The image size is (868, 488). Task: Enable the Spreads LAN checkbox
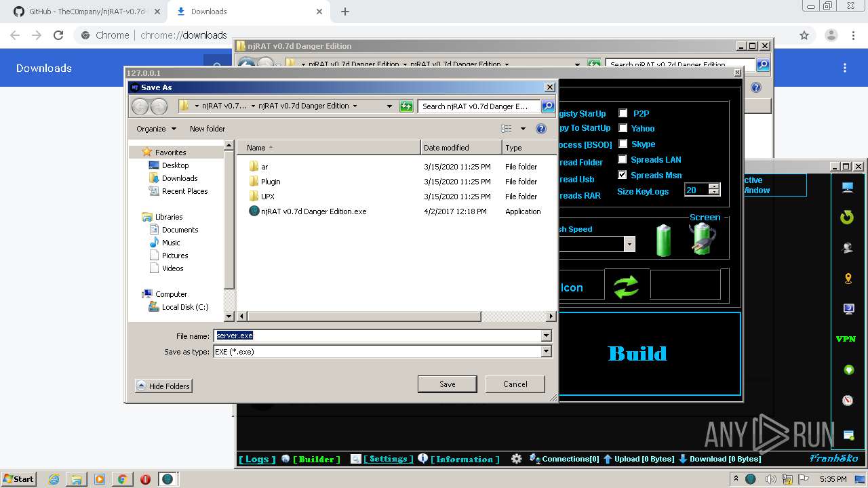(x=623, y=159)
